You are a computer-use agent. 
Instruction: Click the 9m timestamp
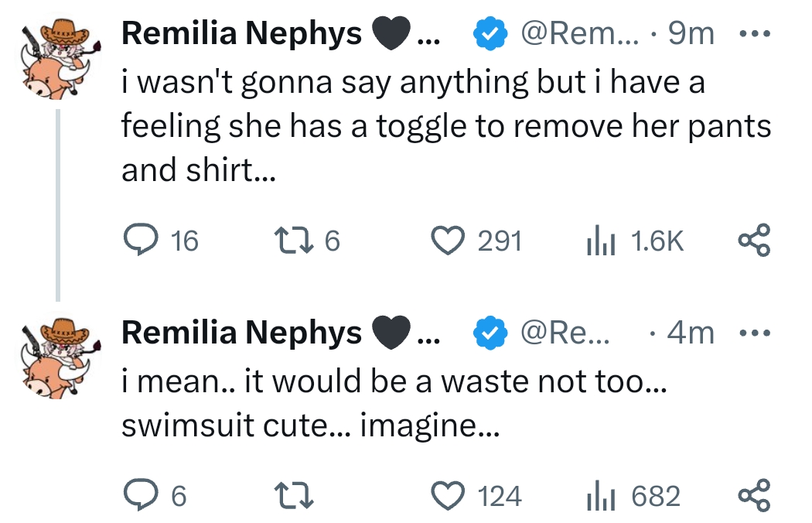point(691,34)
